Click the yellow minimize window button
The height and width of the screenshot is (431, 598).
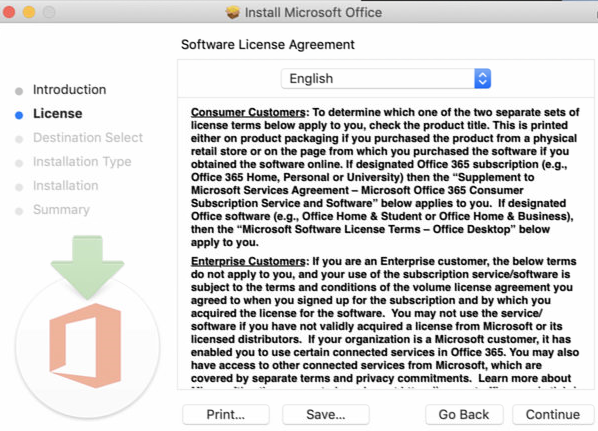pos(29,12)
